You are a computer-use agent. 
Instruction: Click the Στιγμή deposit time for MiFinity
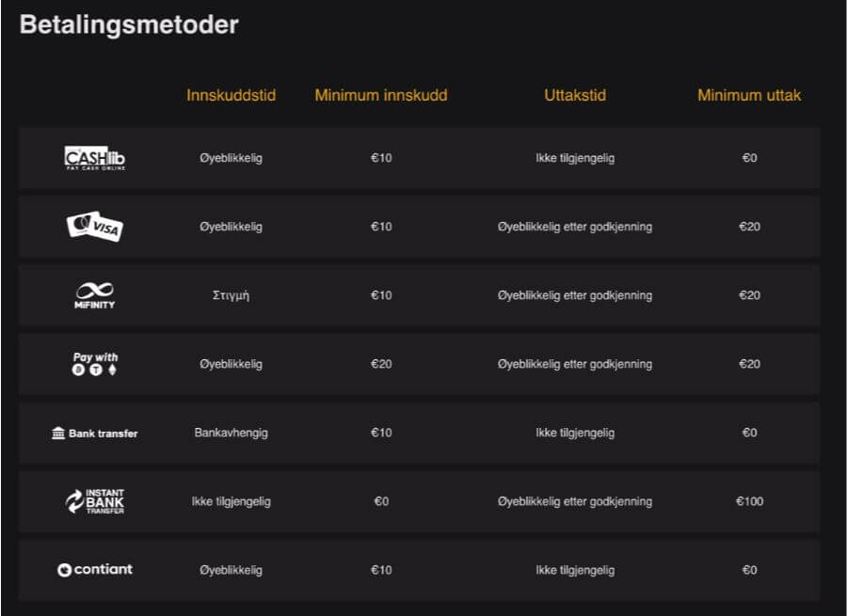click(x=231, y=295)
